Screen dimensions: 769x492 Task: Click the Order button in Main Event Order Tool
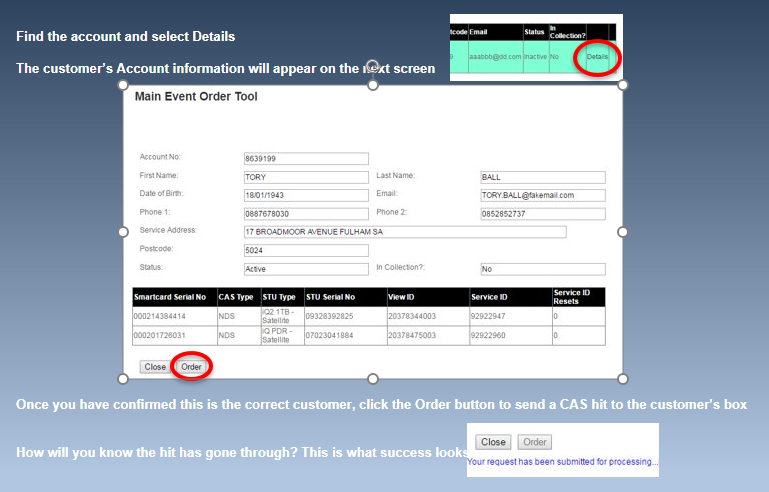point(191,367)
